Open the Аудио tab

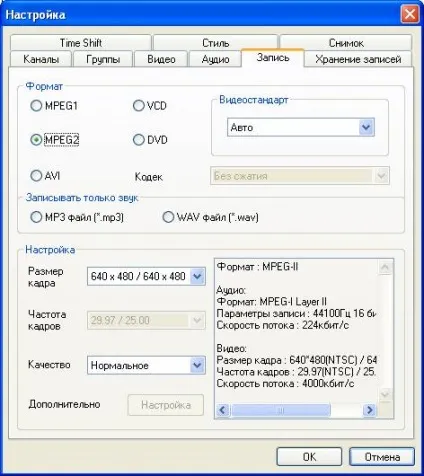(x=215, y=59)
